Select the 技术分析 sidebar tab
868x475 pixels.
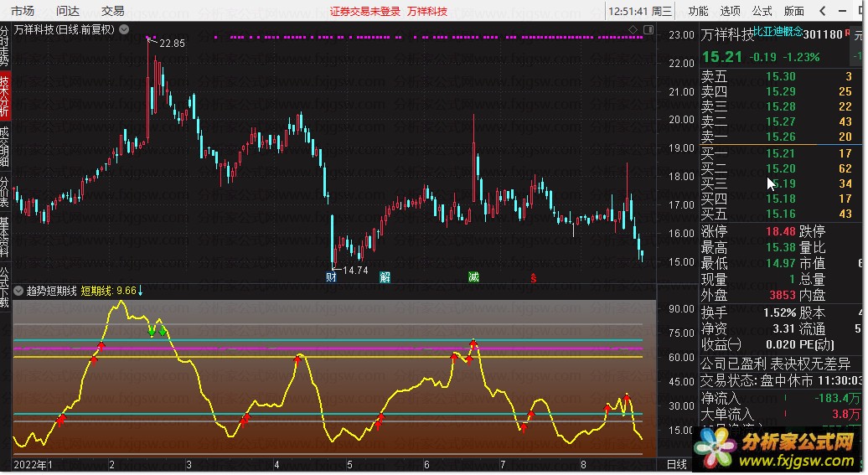click(x=4, y=96)
